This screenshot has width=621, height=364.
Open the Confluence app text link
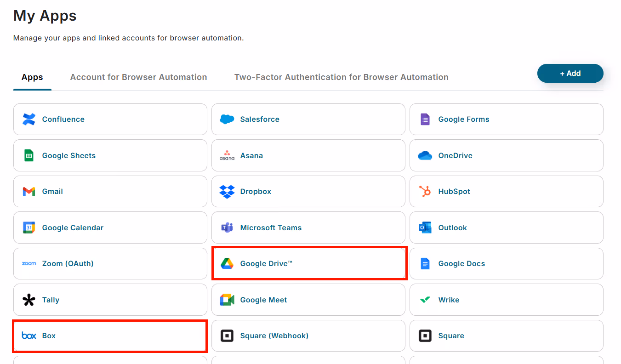click(63, 119)
